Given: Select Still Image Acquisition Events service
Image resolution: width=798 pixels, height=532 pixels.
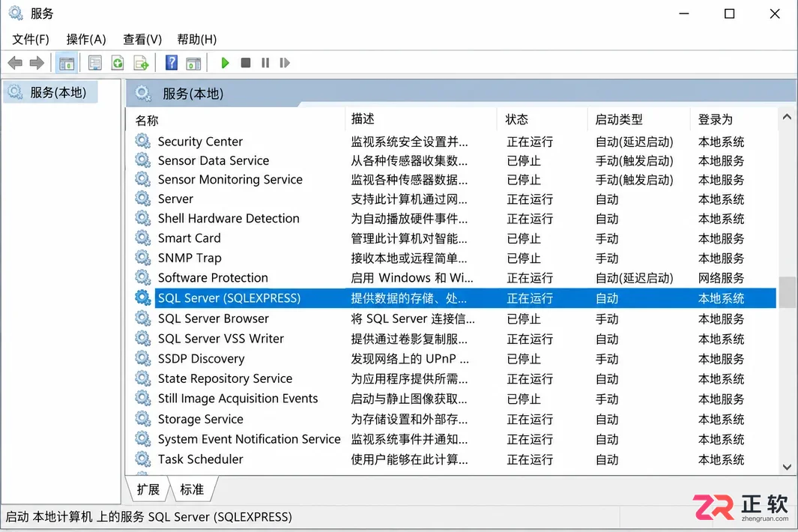Looking at the screenshot, I should click(238, 398).
